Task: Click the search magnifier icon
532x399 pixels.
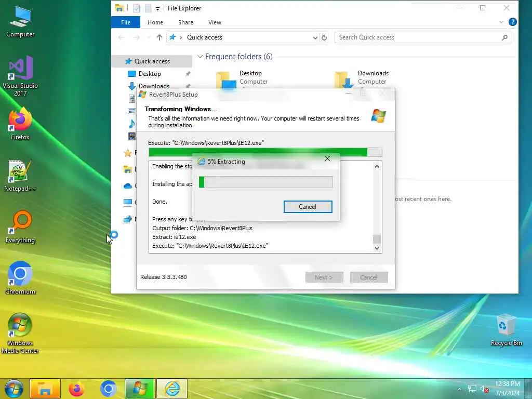Action: (x=504, y=37)
